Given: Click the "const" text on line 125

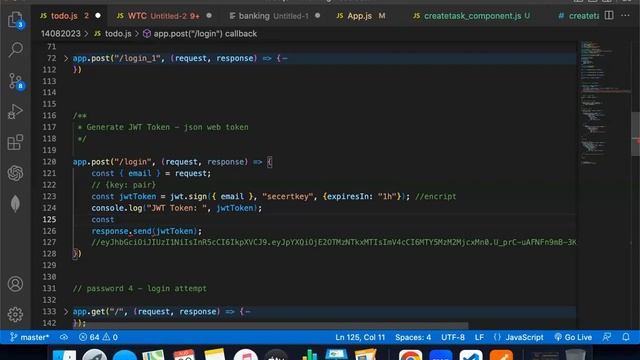Looking at the screenshot, I should 102,220.
